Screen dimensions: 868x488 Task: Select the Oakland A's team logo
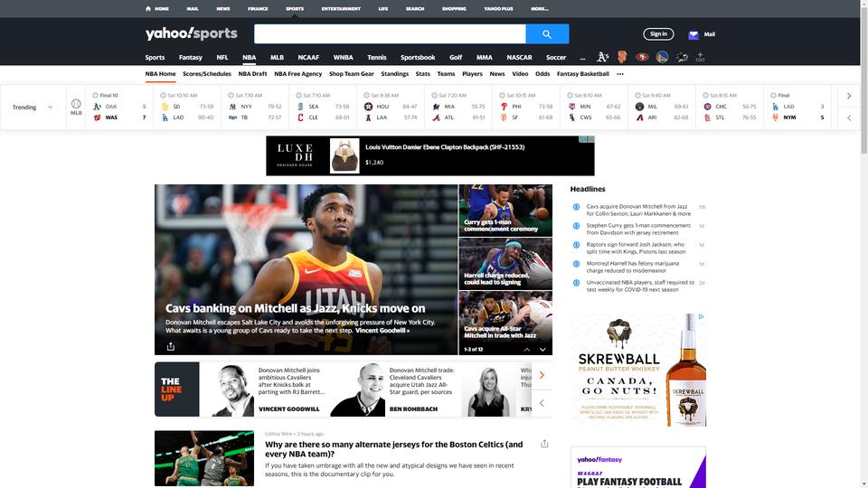coord(602,57)
